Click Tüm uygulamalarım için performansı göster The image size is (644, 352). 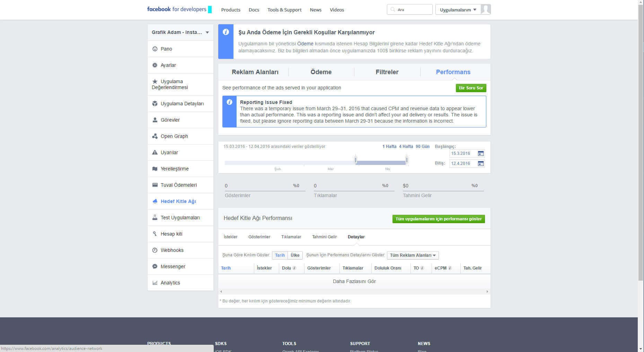coord(439,219)
